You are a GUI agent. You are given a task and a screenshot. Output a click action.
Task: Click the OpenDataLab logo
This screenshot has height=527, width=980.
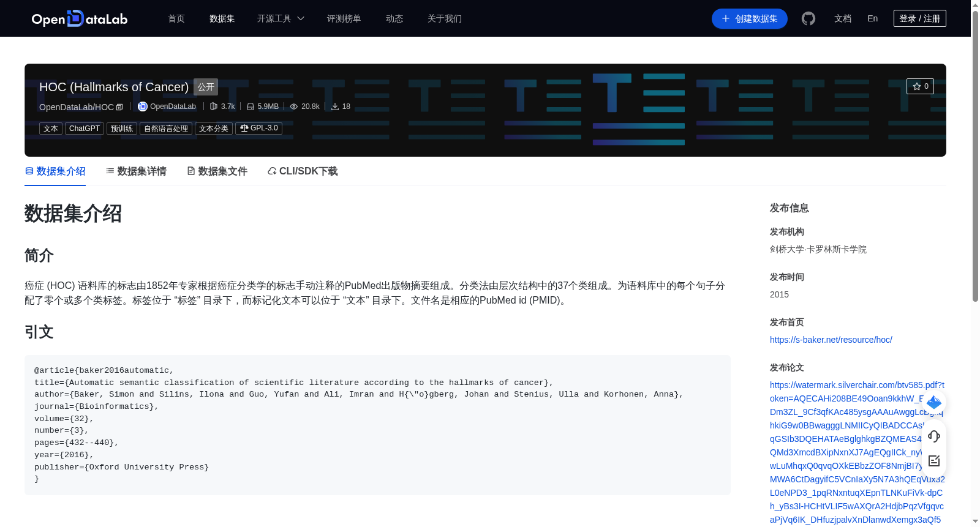(x=80, y=18)
